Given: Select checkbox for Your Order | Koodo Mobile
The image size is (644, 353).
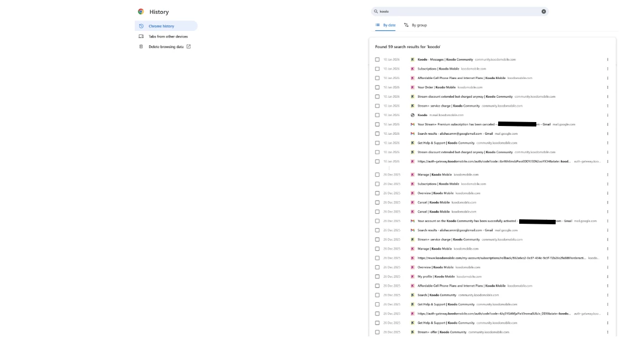Looking at the screenshot, I should pyautogui.click(x=377, y=87).
